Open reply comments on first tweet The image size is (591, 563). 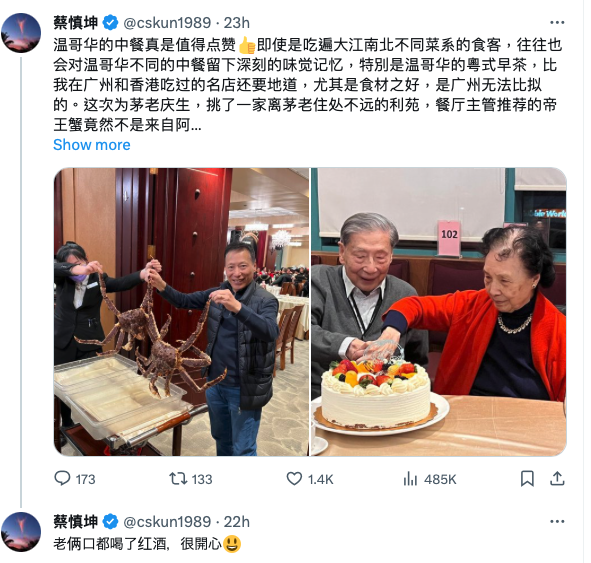tap(75, 479)
